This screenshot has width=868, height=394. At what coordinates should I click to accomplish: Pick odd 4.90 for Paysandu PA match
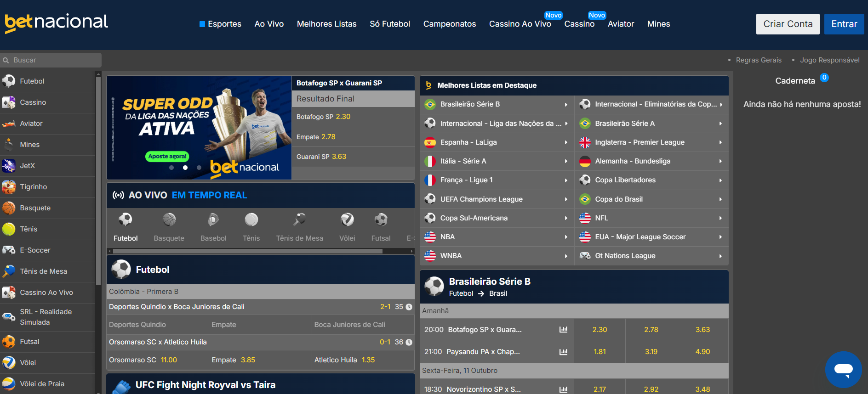(x=702, y=352)
